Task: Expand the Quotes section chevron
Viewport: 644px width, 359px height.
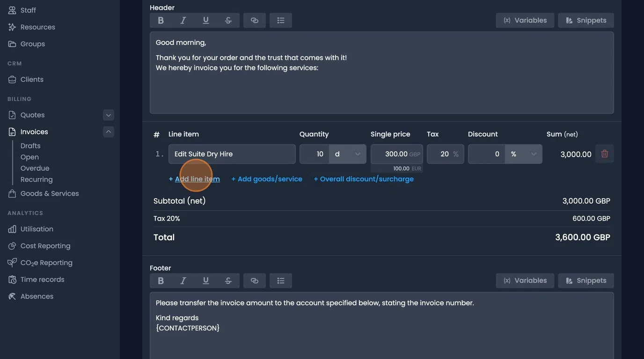Action: 108,115
